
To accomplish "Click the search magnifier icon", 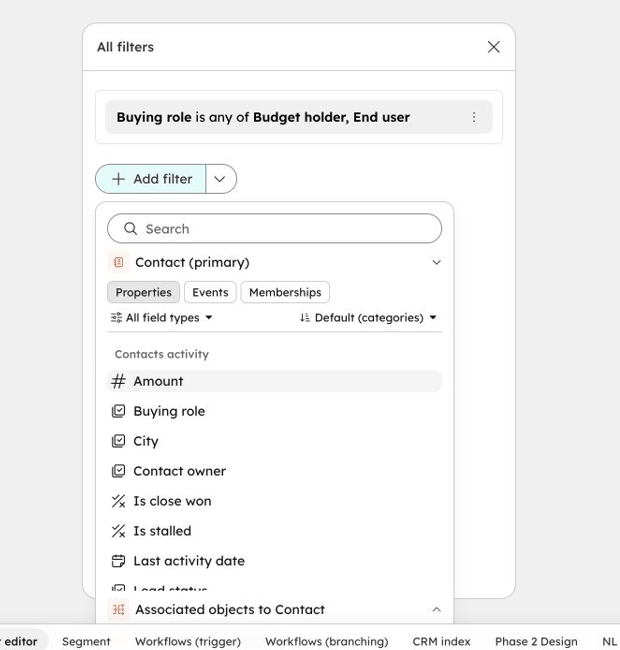I will point(131,228).
